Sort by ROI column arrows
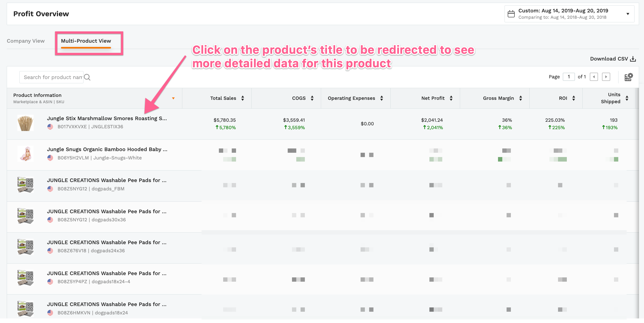This screenshot has height=323, width=644. coord(574,98)
